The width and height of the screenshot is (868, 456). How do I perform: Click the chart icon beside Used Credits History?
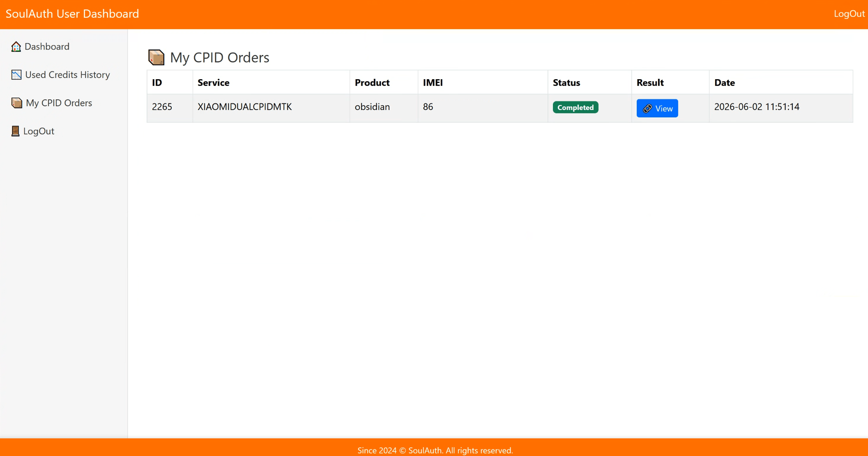click(16, 75)
